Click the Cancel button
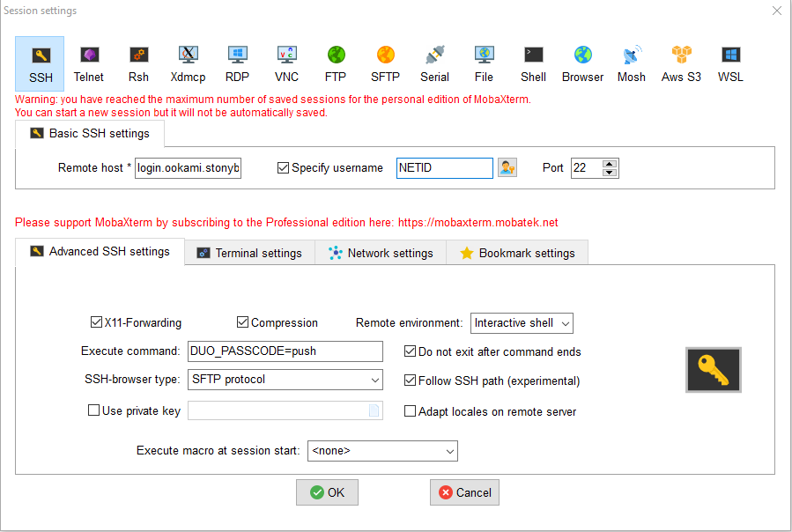 (464, 492)
